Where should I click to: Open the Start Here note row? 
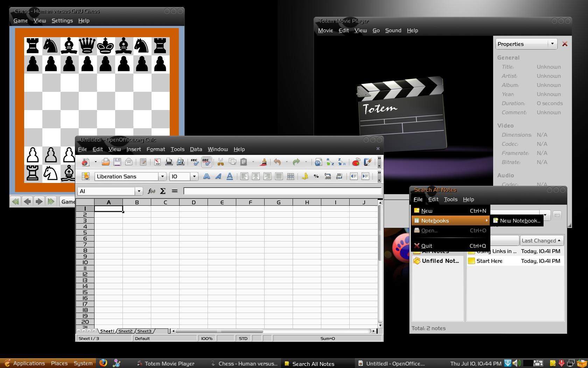pos(515,261)
